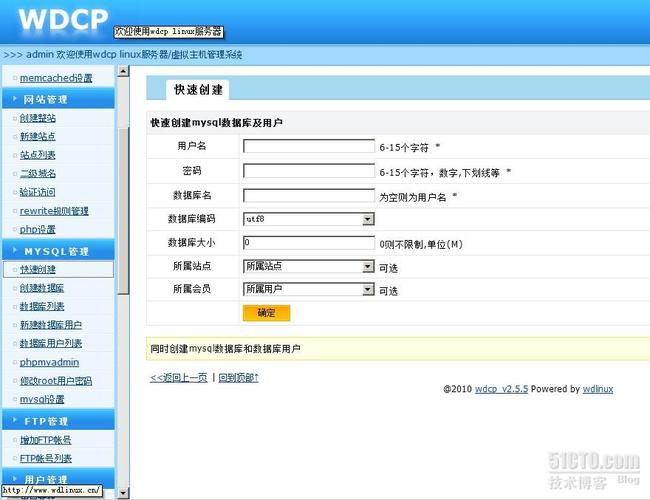Open memcached设置 link in sidebar

56,78
